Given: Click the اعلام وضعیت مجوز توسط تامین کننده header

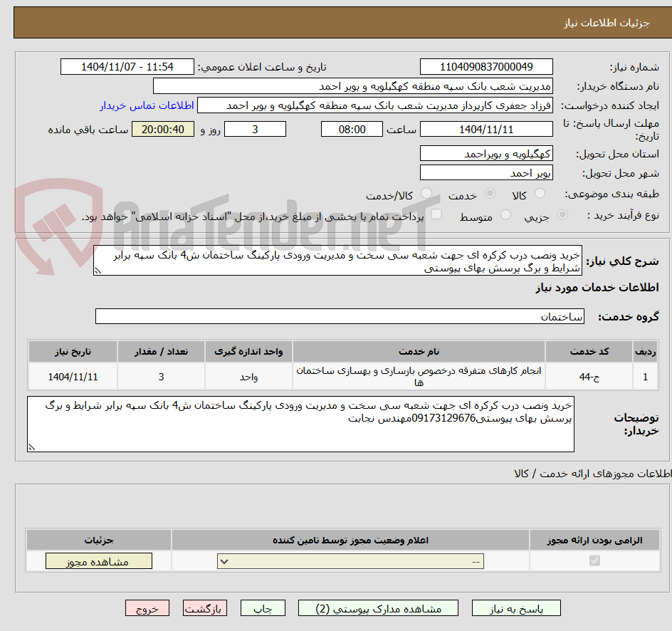Looking at the screenshot, I should click(x=350, y=540).
